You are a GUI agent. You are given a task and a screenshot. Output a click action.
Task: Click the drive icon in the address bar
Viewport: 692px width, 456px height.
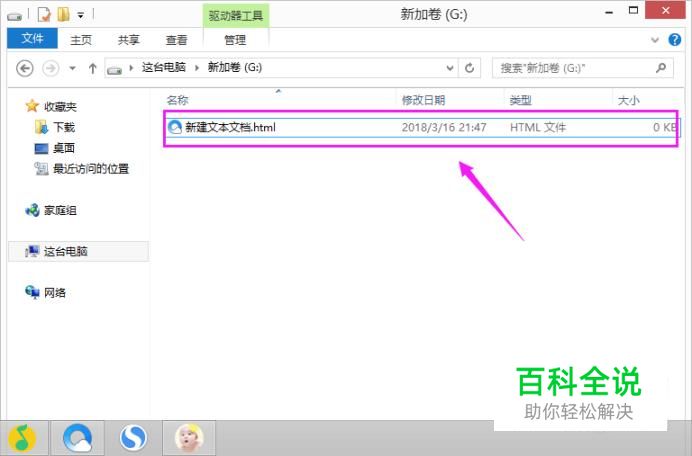click(x=114, y=69)
